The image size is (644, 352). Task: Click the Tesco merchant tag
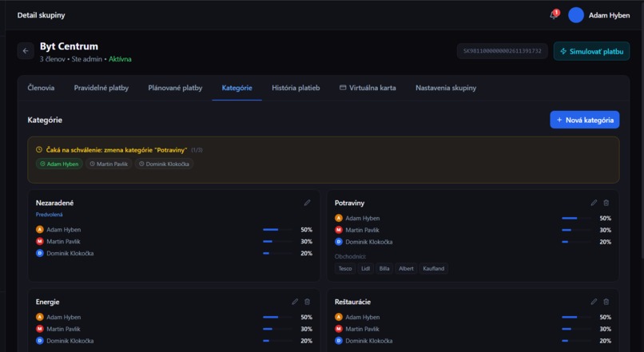(x=345, y=269)
